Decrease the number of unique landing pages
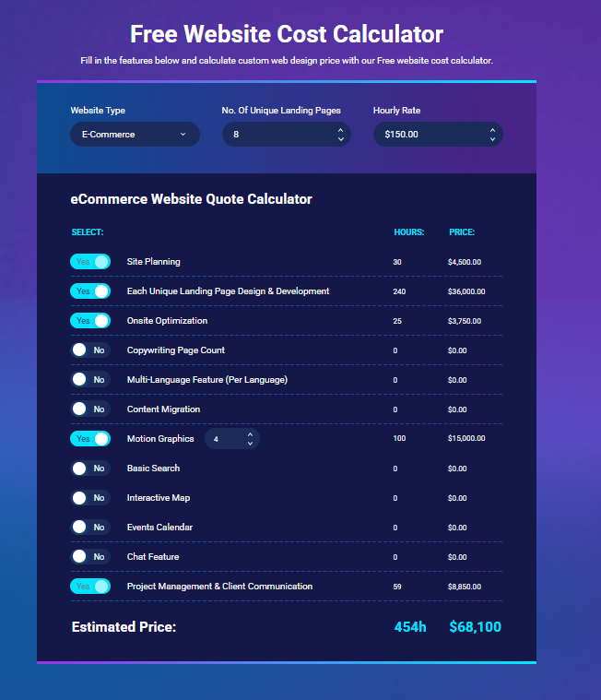The image size is (601, 700). [340, 139]
